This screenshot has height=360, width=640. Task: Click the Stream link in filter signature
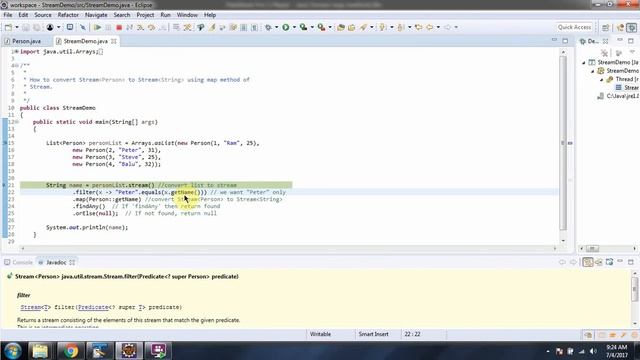pos(32,307)
